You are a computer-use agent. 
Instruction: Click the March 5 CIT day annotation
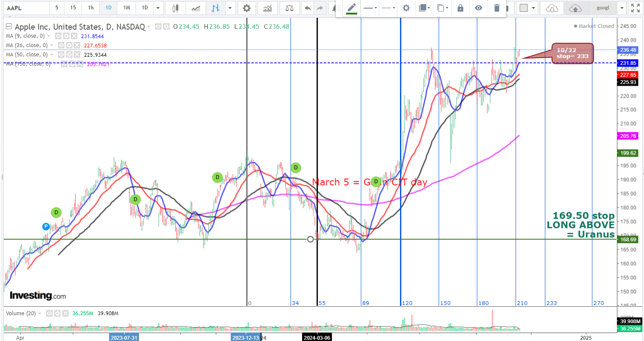pyautogui.click(x=369, y=182)
